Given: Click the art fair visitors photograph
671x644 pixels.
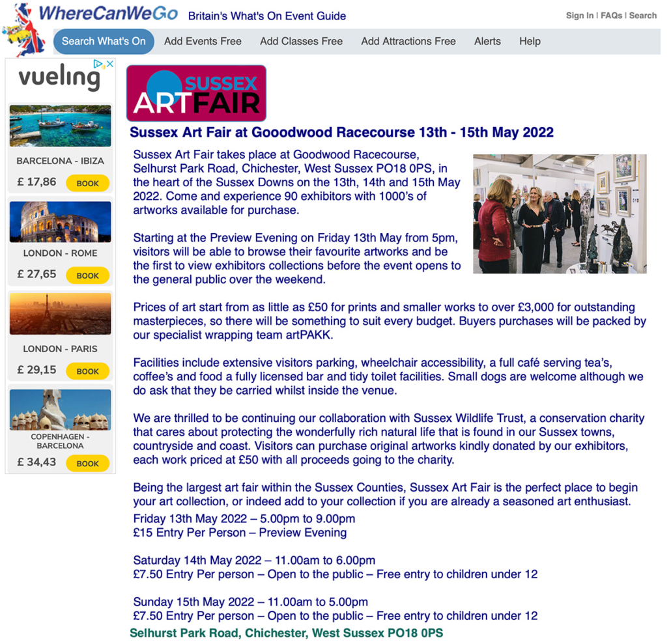Looking at the screenshot, I should pyautogui.click(x=560, y=214).
